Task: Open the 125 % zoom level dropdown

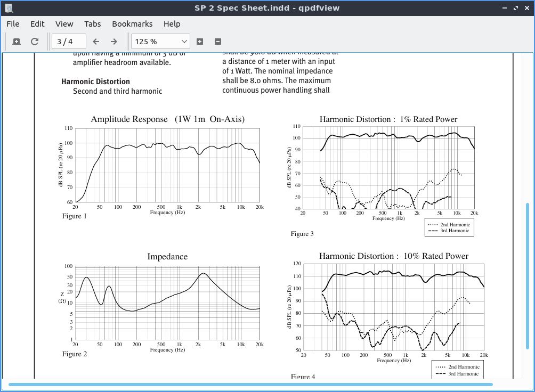Action: (x=160, y=42)
